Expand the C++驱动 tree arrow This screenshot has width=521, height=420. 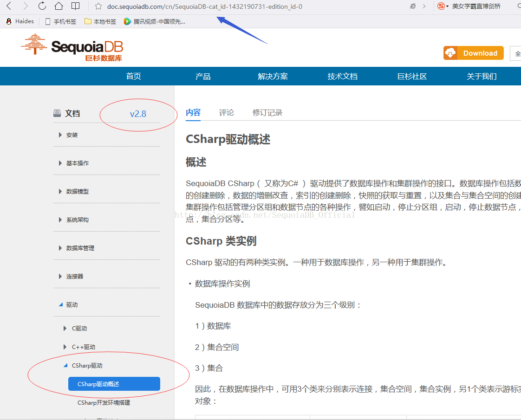pos(65,347)
